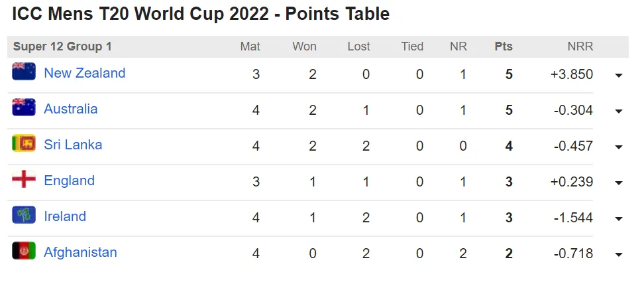This screenshot has width=644, height=292.
Task: Expand England row details arrow
Action: click(619, 183)
